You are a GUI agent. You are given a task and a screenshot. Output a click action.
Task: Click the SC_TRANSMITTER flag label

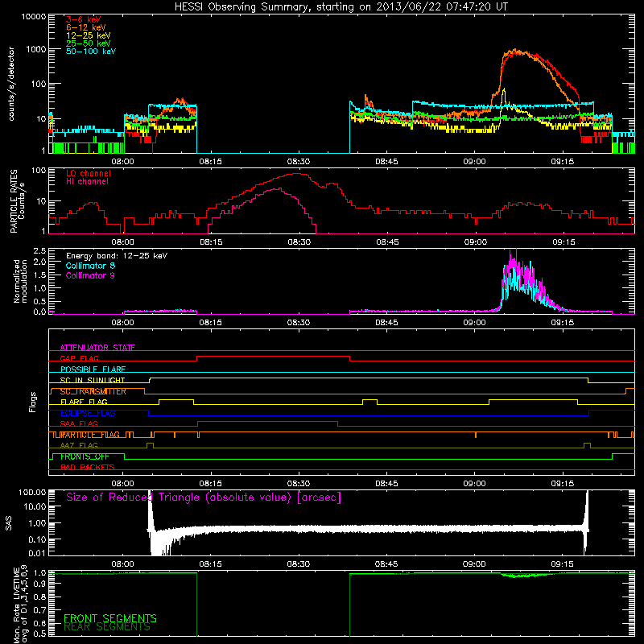93,391
